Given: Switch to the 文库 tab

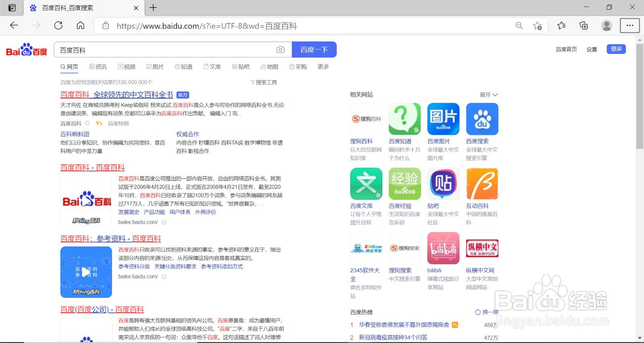Looking at the screenshot, I should point(212,67).
